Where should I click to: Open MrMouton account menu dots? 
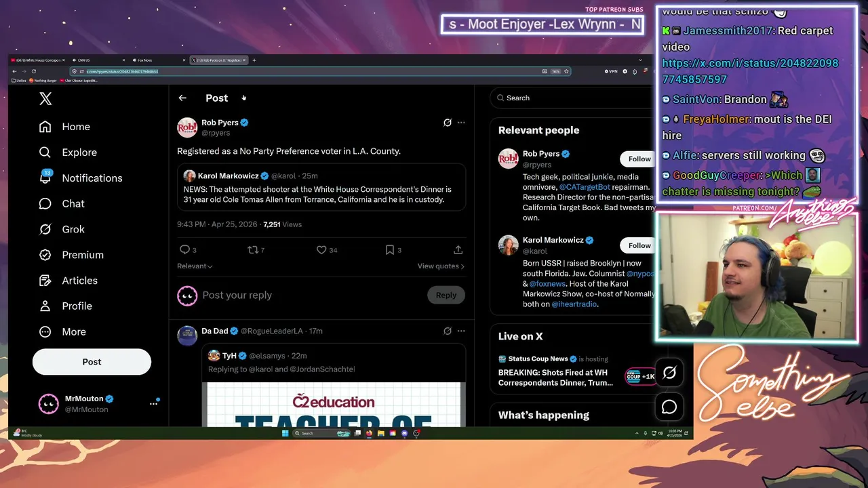click(x=153, y=404)
